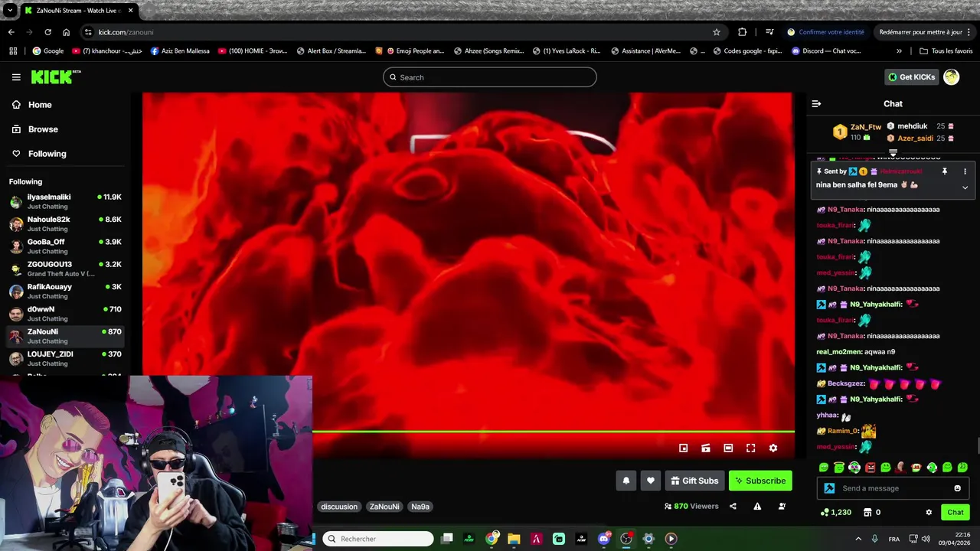Open the Discord bookmark

(x=825, y=51)
